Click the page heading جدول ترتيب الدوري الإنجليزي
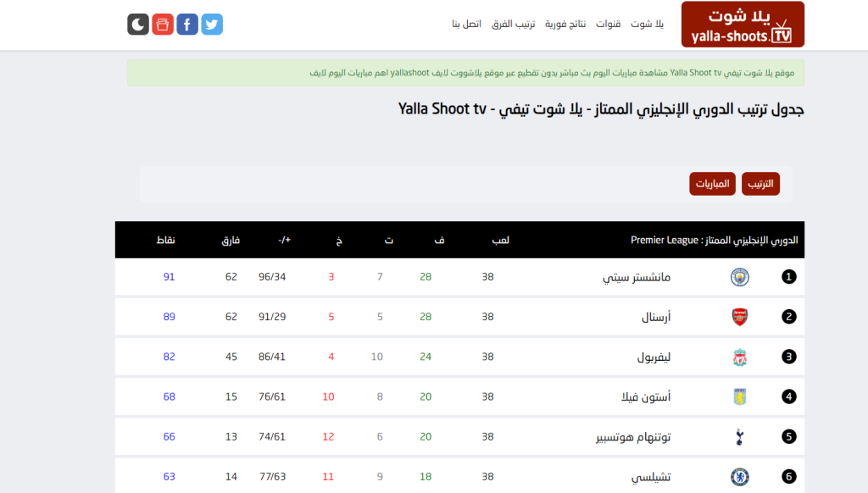Screen dimensions: 868x493 (601, 109)
